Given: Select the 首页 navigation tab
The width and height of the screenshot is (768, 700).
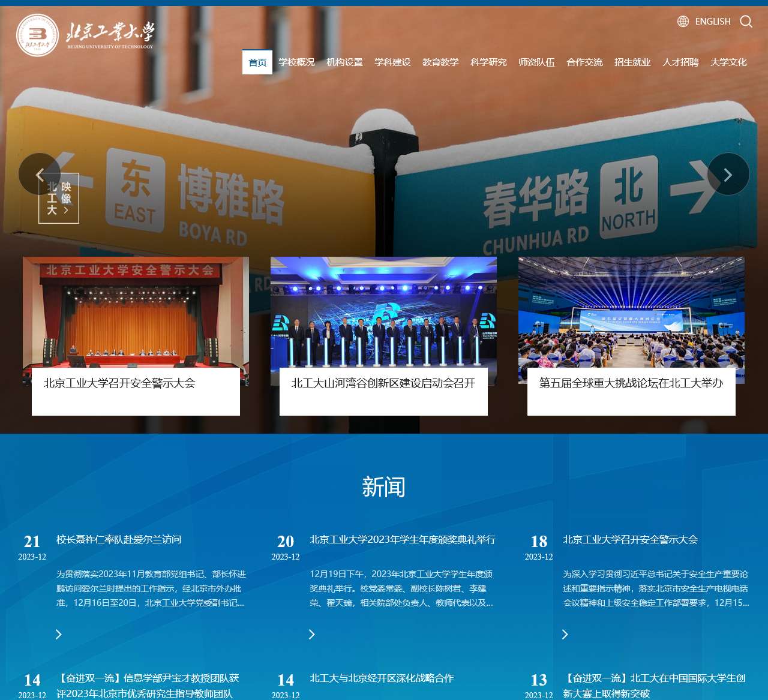Looking at the screenshot, I should [x=257, y=62].
